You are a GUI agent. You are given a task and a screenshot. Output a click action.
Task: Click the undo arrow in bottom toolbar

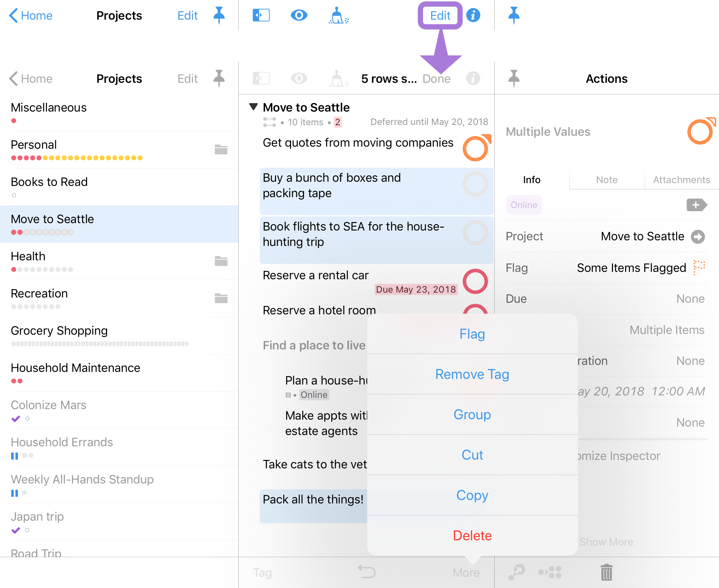click(367, 572)
